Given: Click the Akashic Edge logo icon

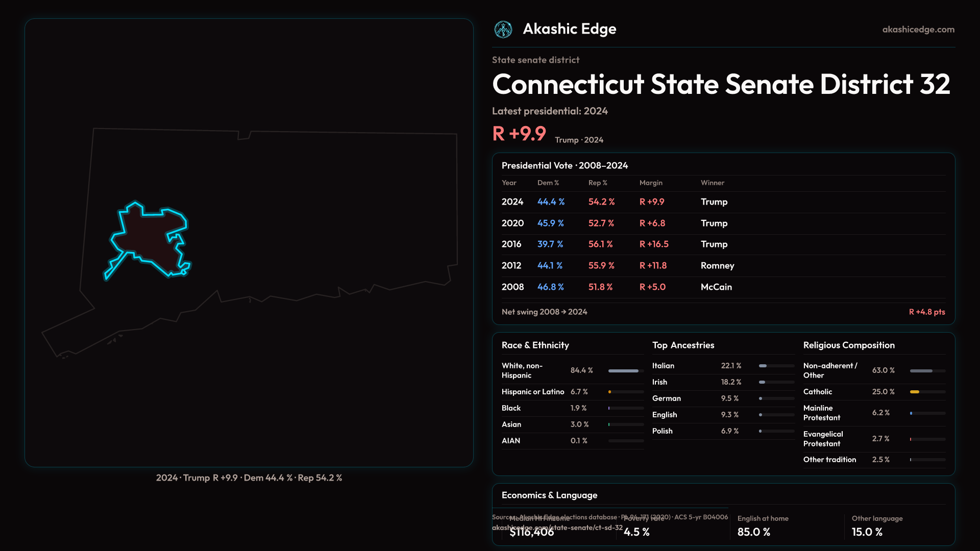Looking at the screenshot, I should [503, 30].
